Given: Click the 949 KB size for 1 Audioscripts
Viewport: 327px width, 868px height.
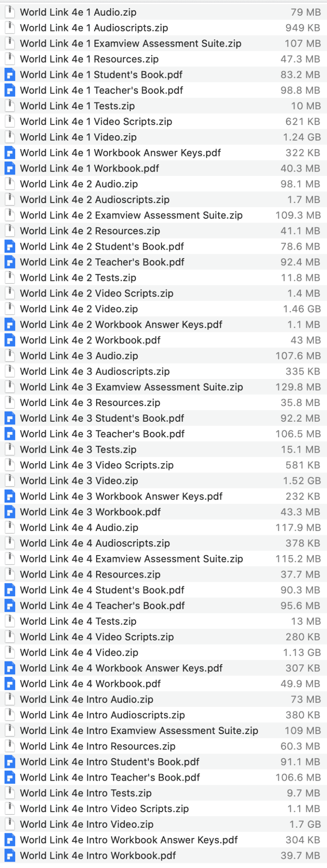Looking at the screenshot, I should [x=304, y=28].
